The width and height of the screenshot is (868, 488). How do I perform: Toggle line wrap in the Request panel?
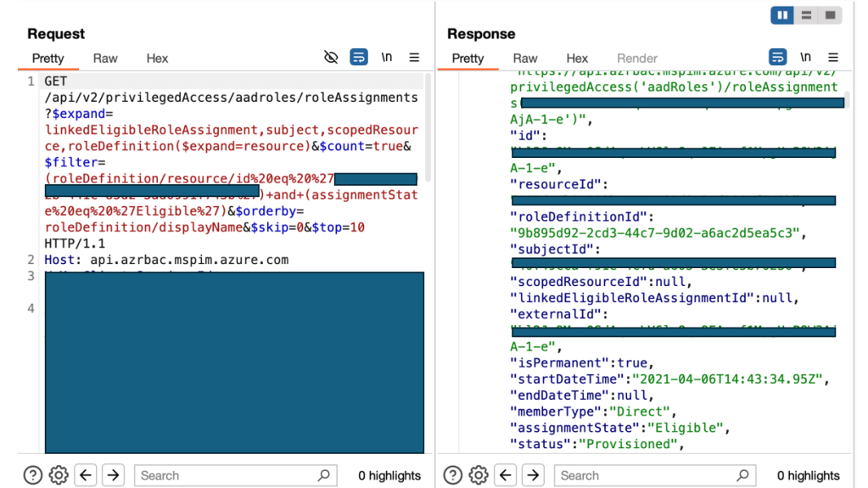click(x=359, y=58)
